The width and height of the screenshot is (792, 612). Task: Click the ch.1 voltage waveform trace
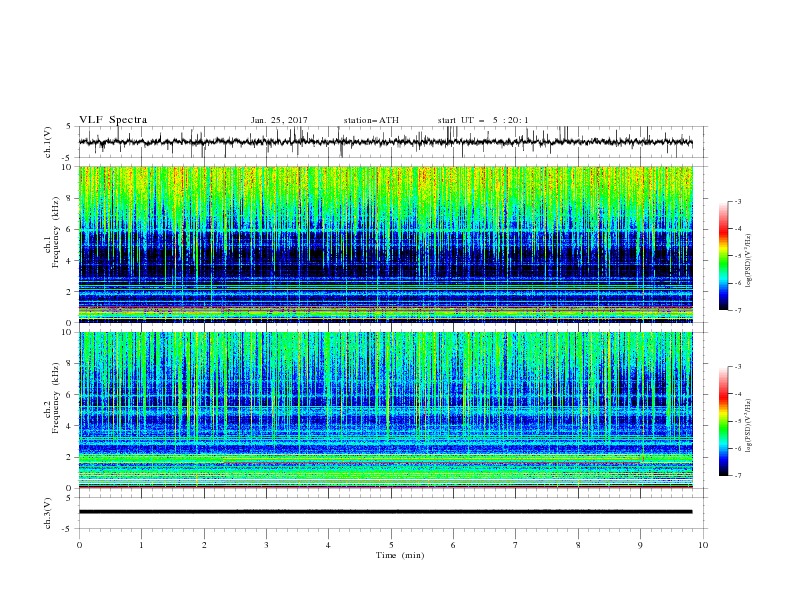click(x=386, y=142)
